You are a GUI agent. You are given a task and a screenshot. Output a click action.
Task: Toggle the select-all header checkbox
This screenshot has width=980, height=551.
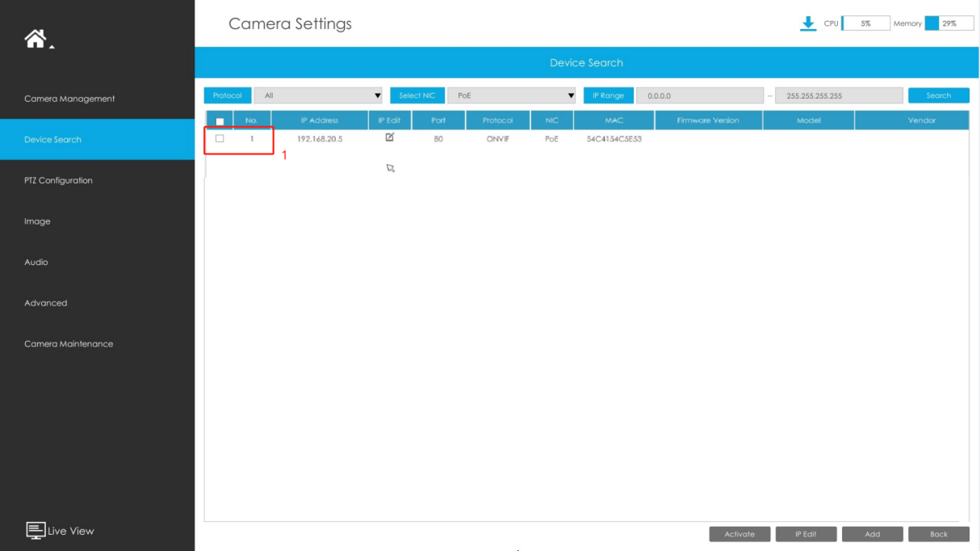(x=220, y=121)
